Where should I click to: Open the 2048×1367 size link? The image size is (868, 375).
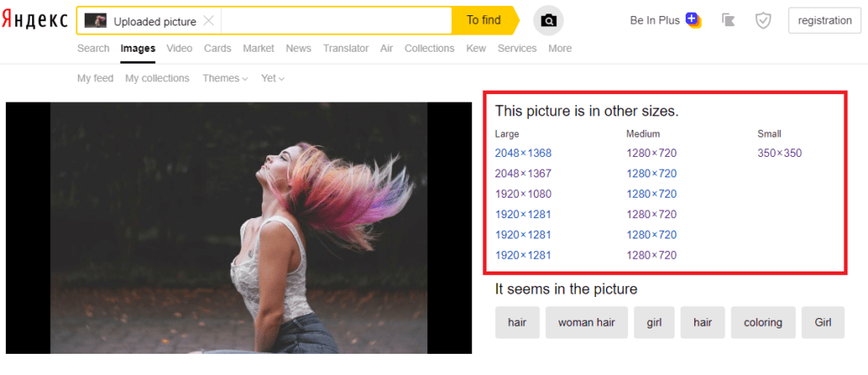coord(523,174)
